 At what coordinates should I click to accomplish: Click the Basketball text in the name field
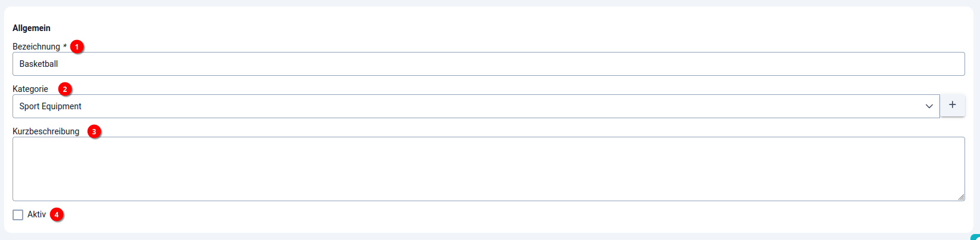point(39,64)
